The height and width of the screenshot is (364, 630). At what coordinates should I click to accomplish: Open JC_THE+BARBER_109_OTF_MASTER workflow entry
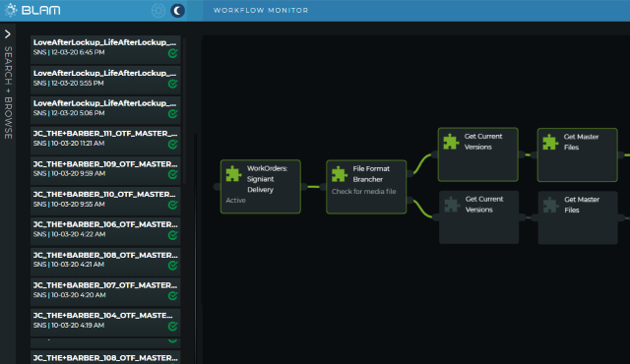coord(105,169)
